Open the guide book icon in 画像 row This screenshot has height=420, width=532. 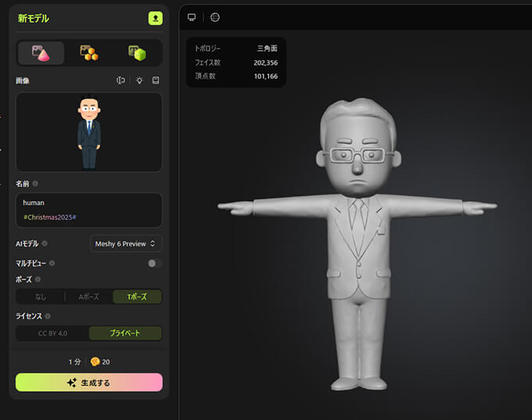click(156, 81)
